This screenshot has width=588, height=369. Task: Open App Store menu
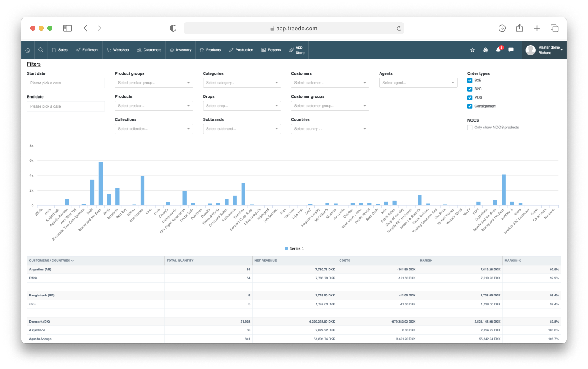click(297, 50)
